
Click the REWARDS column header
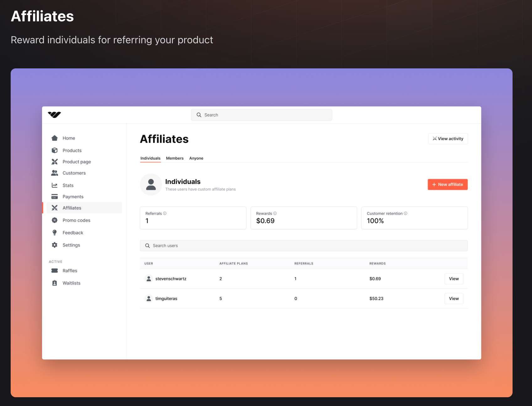pos(377,264)
